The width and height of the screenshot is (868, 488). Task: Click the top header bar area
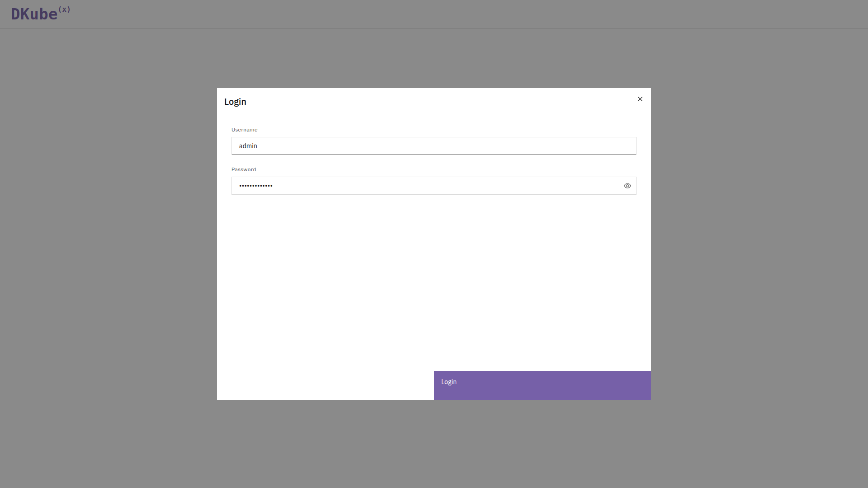pos(434,14)
